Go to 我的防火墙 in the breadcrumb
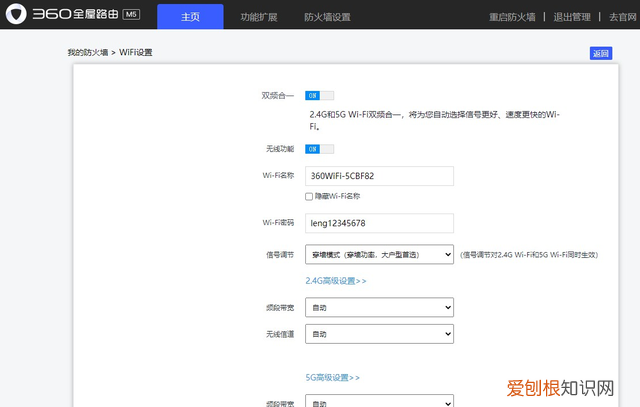The height and width of the screenshot is (407, 640). [x=88, y=52]
